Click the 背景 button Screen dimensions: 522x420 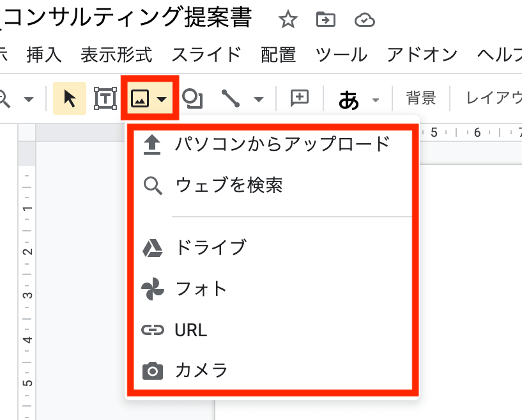(x=421, y=98)
